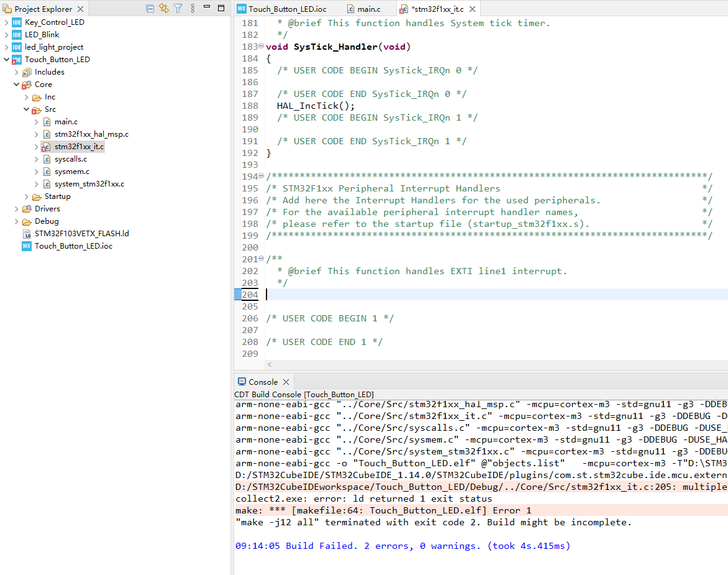Click the editor horizontal scrollbar left arrow
Screen dimensions: 728x575
click(270, 365)
